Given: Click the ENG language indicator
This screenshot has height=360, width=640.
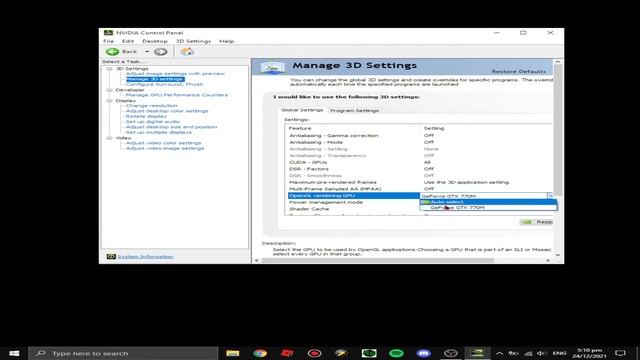Looking at the screenshot, I should (559, 353).
